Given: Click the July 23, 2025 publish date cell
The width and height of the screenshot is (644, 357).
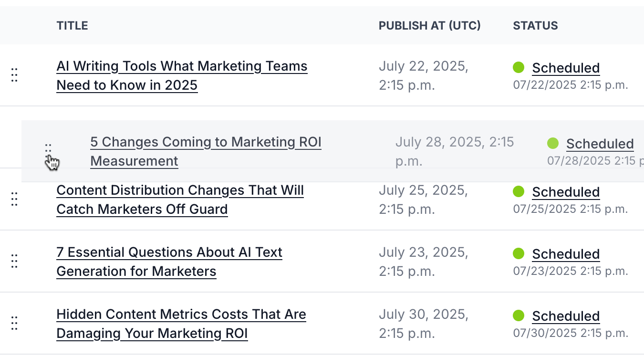Looking at the screenshot, I should 424,262.
